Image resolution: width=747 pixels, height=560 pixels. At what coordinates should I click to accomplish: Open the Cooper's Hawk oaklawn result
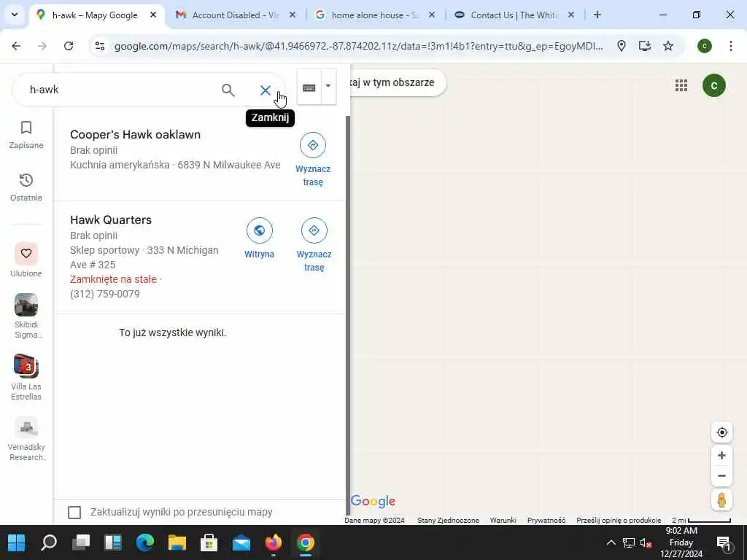tap(135, 135)
